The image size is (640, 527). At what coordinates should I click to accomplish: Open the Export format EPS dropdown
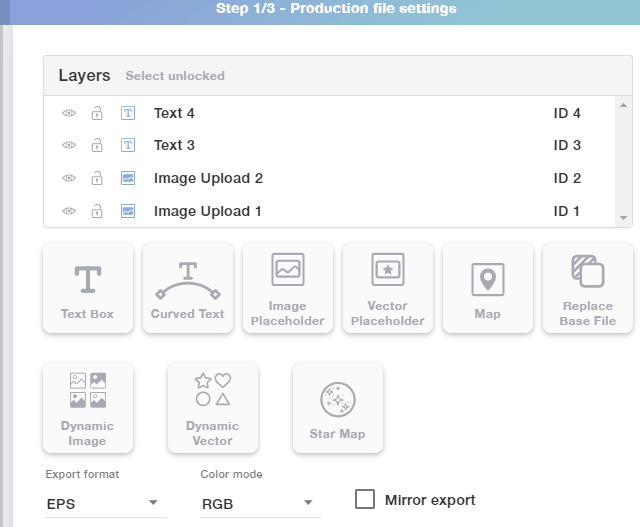pyautogui.click(x=105, y=504)
